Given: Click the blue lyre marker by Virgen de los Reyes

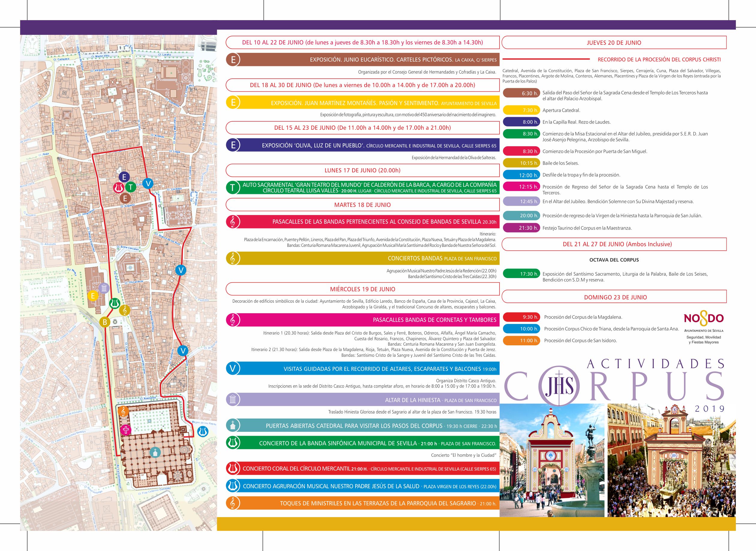Looking at the screenshot, I should (x=203, y=431).
